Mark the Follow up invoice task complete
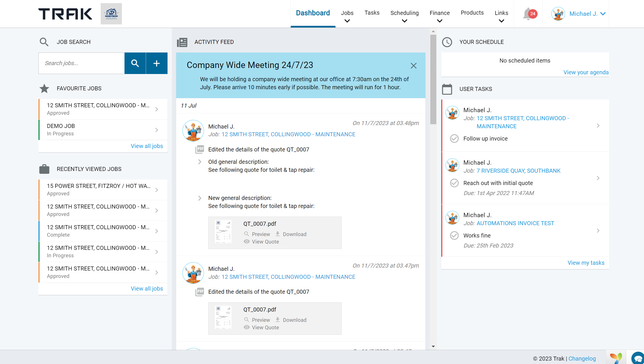The width and height of the screenshot is (644, 364). tap(454, 139)
